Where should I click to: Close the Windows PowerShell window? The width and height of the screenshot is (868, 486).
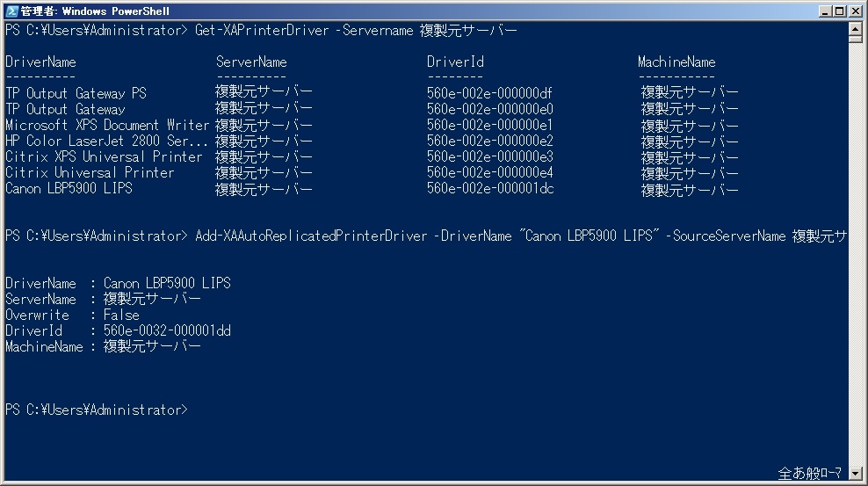click(857, 11)
